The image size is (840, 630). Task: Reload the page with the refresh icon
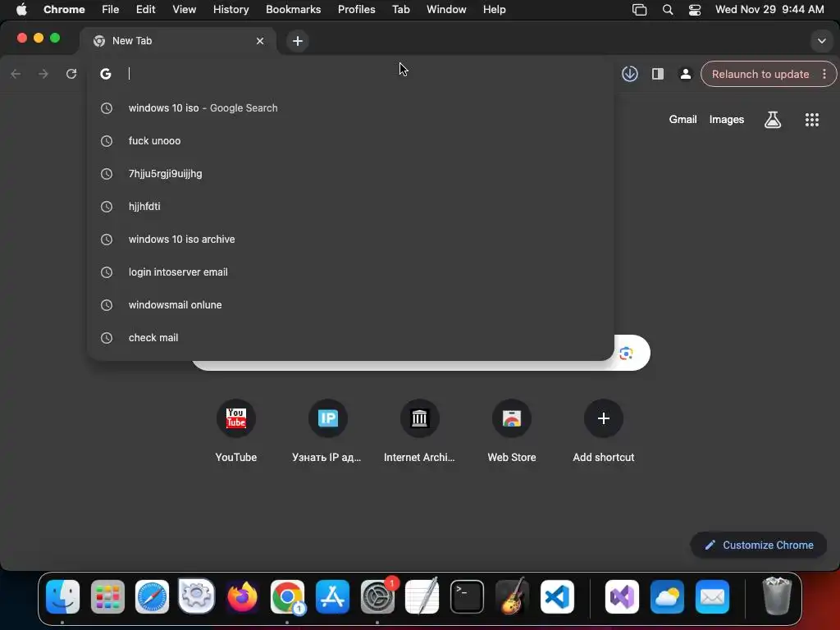coord(71,74)
